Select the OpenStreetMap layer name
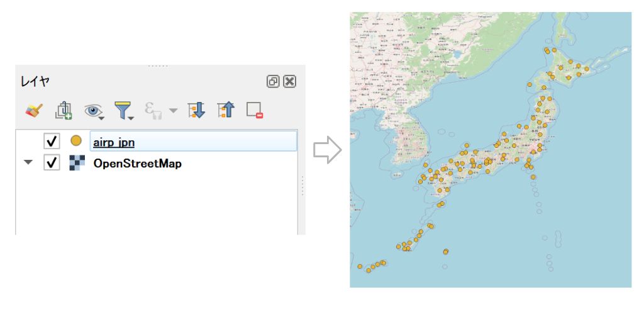644x309 pixels. (138, 164)
